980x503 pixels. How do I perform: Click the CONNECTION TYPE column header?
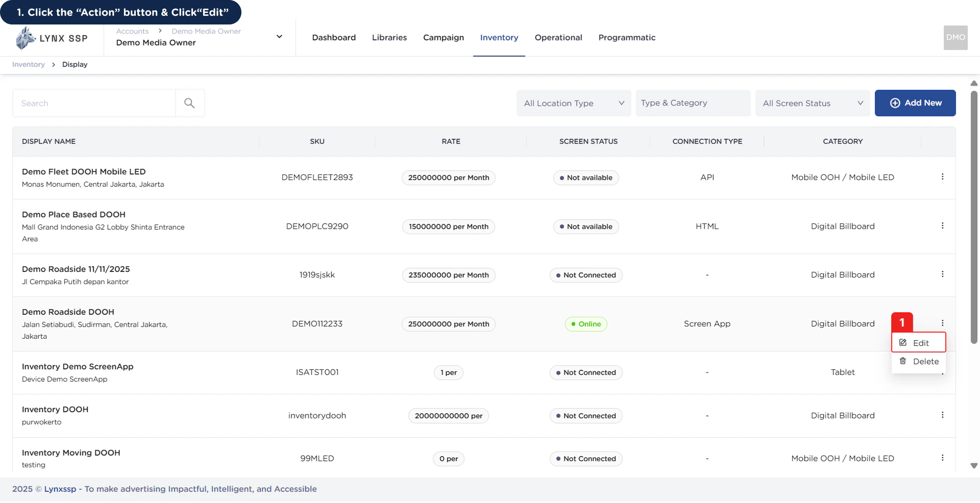click(707, 142)
